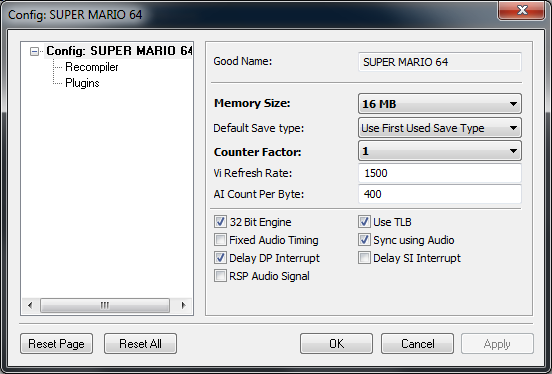Click the Counter Factor label

(x=257, y=152)
